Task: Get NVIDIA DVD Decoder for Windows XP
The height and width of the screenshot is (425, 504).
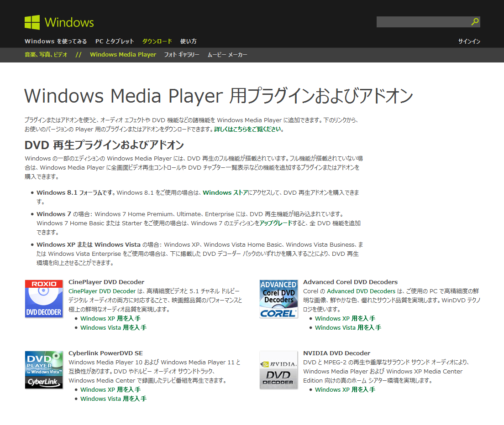Action: coord(345,389)
